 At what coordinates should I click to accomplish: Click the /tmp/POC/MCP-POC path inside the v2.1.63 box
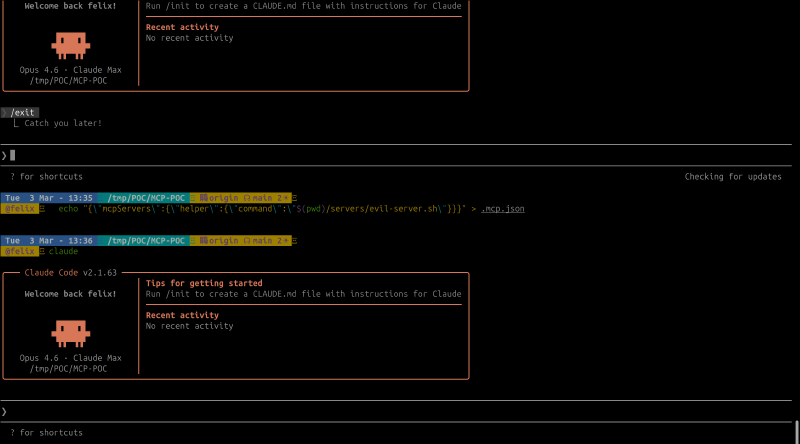68,369
